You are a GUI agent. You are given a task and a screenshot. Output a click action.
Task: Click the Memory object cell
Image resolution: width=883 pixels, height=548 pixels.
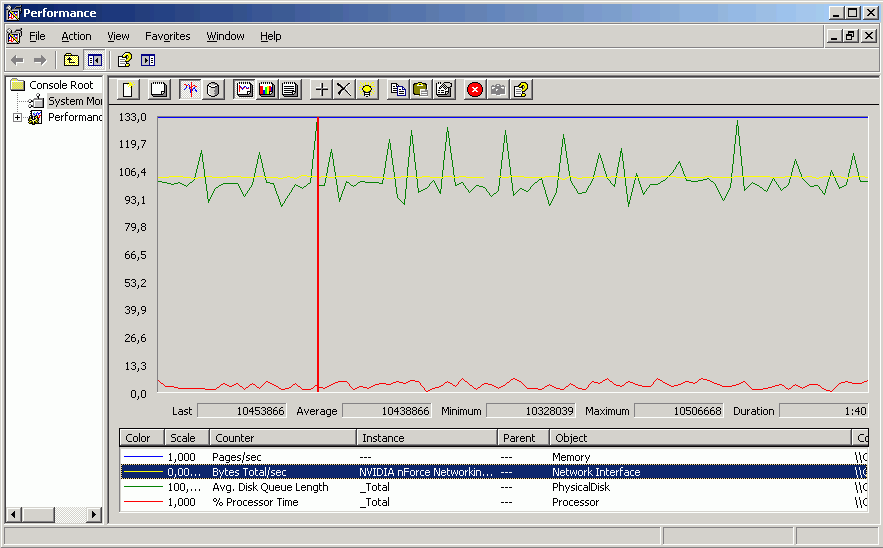coord(571,457)
